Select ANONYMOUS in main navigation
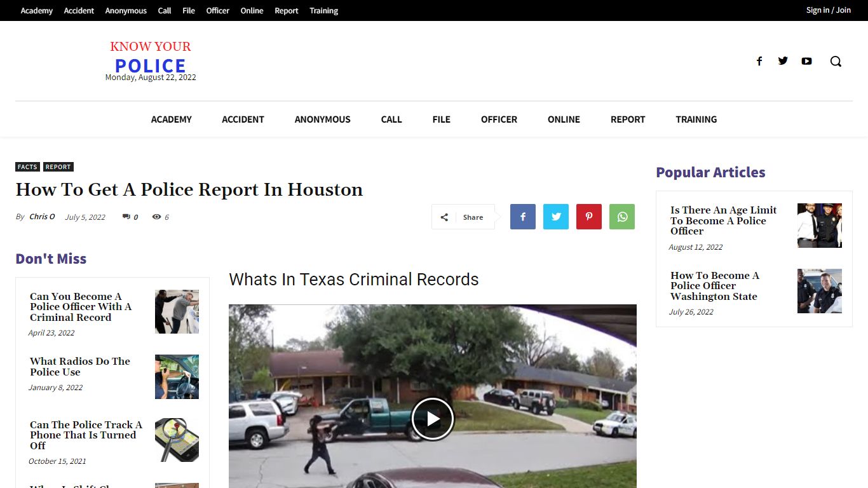The image size is (868, 488). pos(323,119)
